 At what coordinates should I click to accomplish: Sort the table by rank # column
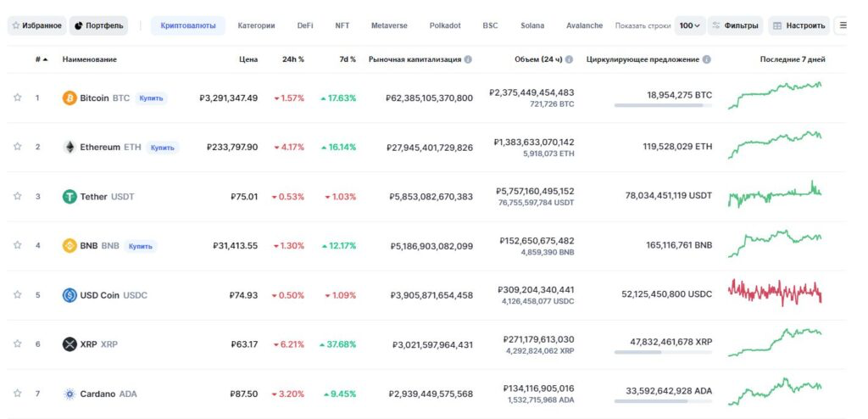coord(41,60)
